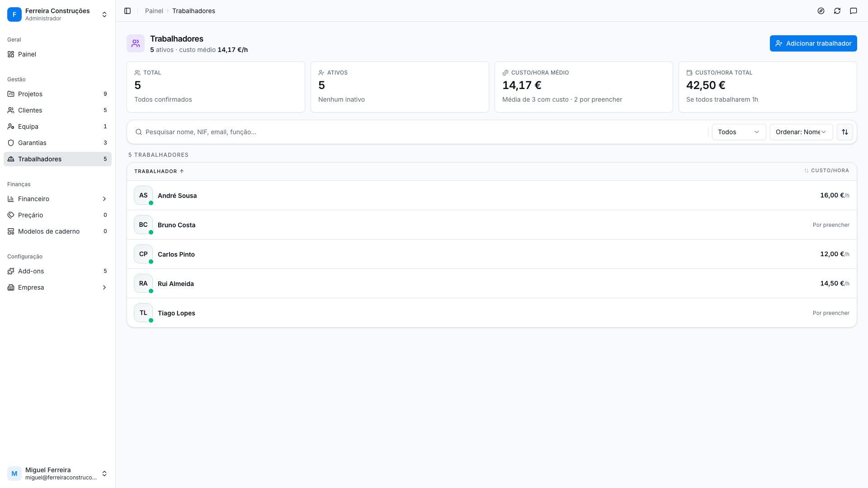
Task: Open the Rui Almeida worker row
Action: pos(492,283)
